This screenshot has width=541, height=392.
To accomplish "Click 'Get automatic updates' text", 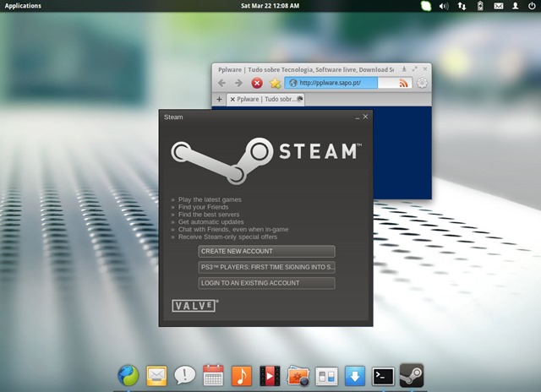I will click(x=210, y=222).
